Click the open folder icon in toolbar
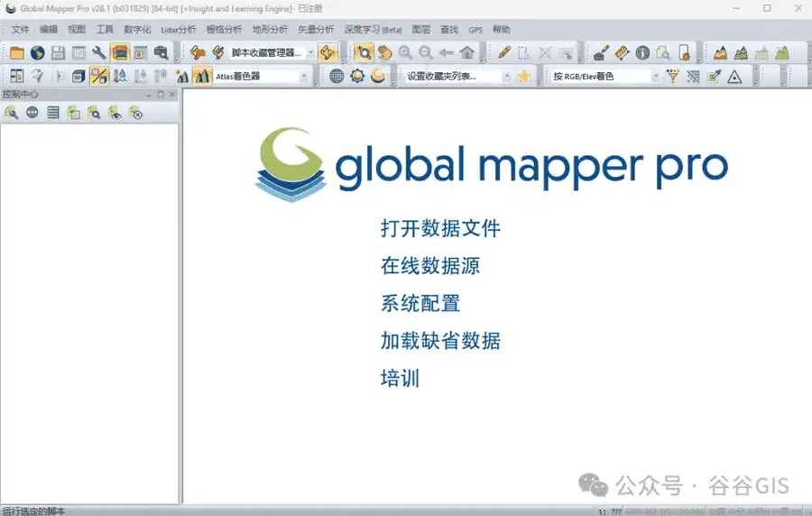812x516 pixels. [x=16, y=52]
